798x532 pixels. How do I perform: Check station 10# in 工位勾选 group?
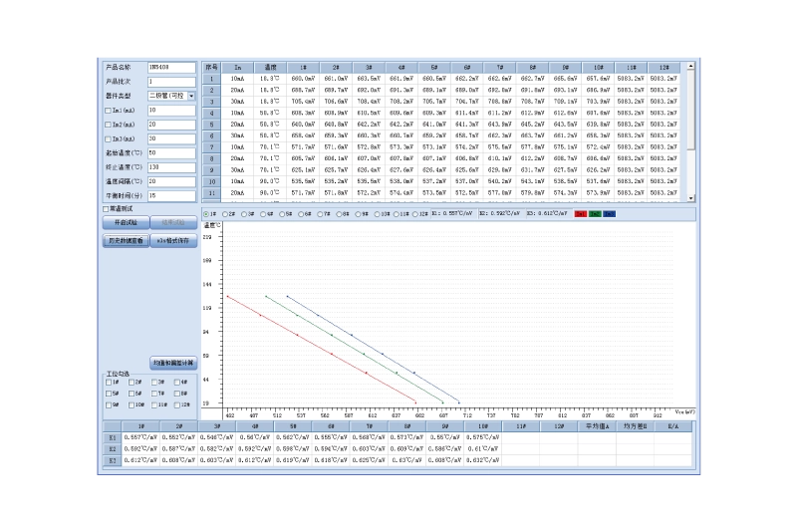[131, 405]
